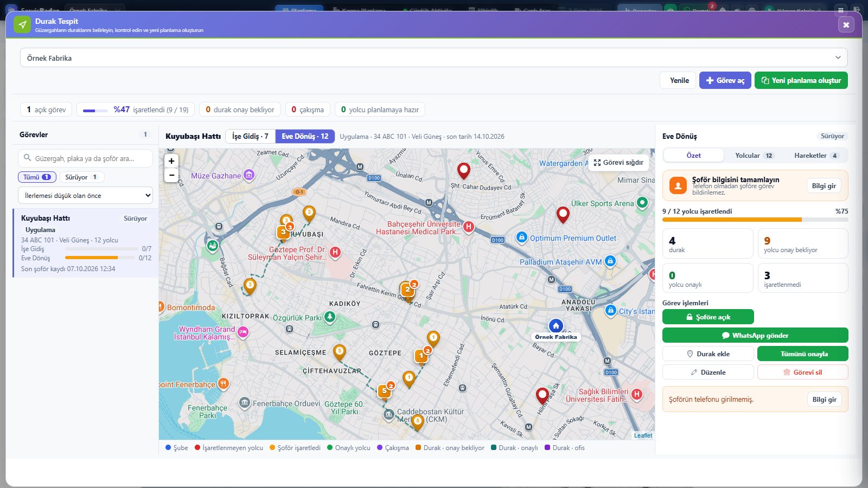Click the Leaflet attribution link
The image size is (868, 488).
(x=643, y=435)
